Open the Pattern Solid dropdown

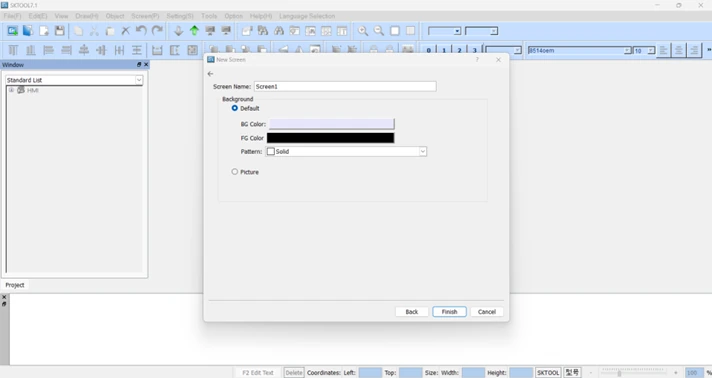click(346, 151)
